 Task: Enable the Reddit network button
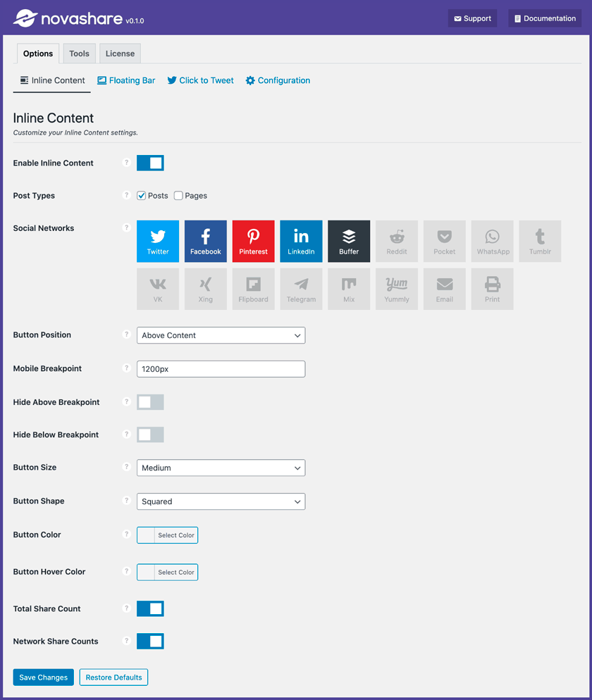(397, 241)
